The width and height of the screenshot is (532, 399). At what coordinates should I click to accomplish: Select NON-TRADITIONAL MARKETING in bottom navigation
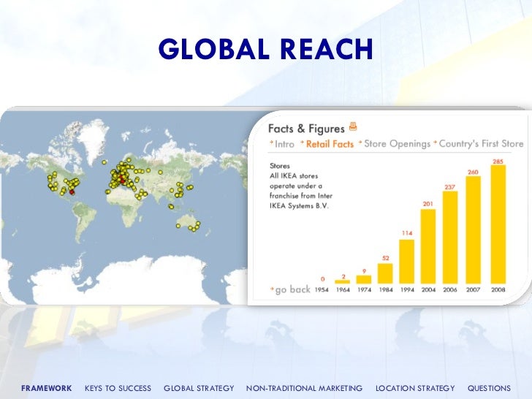tap(304, 388)
